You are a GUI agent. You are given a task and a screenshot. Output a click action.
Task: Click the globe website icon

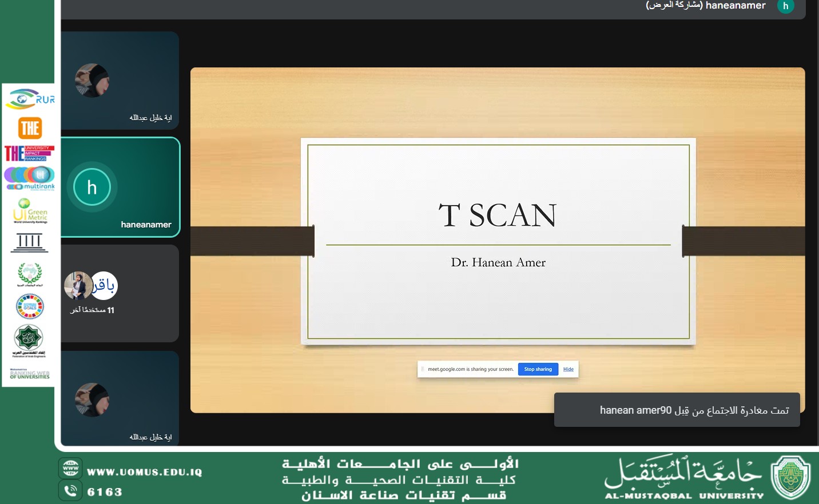point(70,469)
